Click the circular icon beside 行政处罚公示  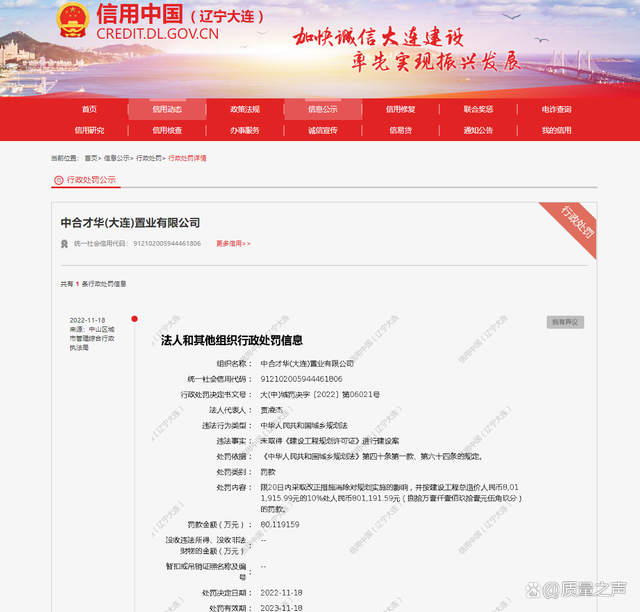[x=59, y=180]
